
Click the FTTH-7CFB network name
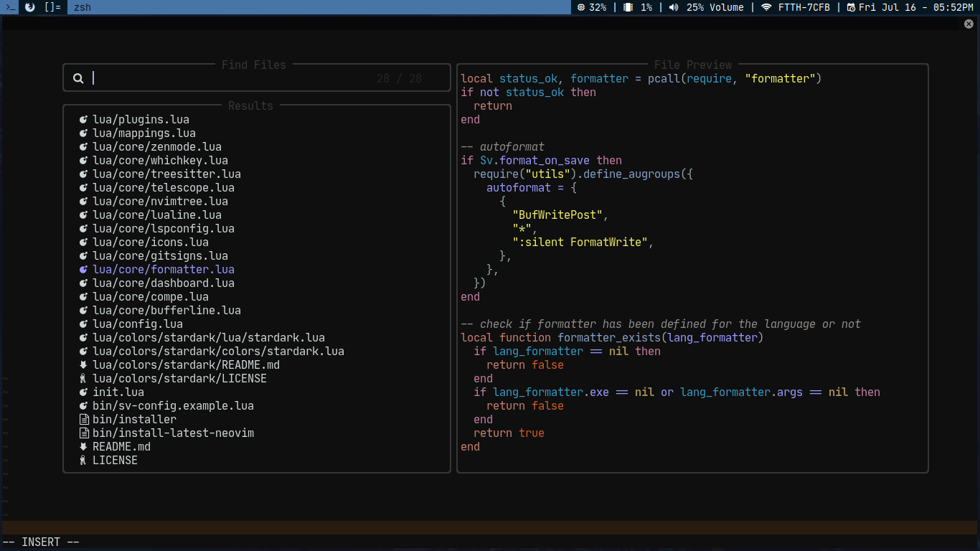coord(804,7)
